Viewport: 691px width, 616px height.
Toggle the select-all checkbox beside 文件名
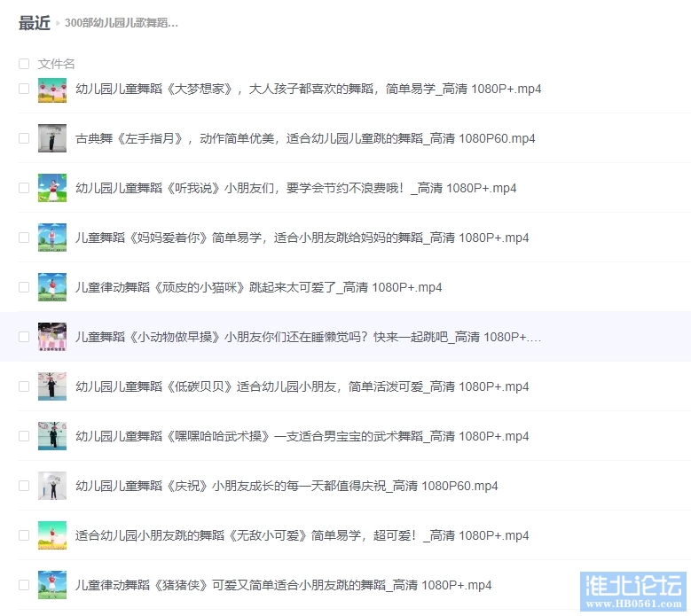tap(24, 64)
